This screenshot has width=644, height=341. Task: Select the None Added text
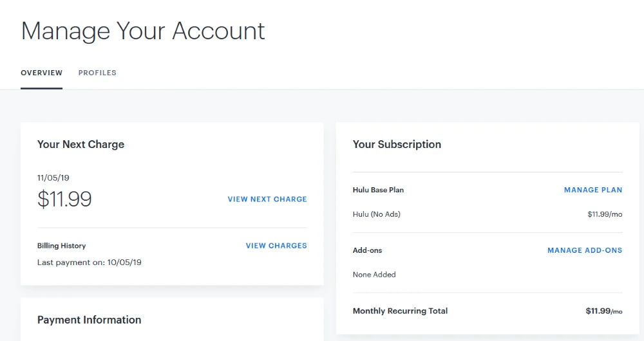coord(374,275)
